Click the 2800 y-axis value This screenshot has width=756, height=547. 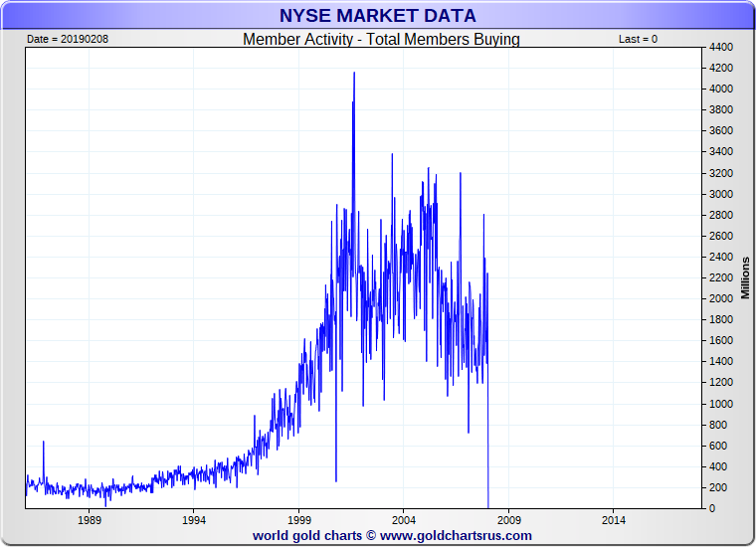pos(721,215)
